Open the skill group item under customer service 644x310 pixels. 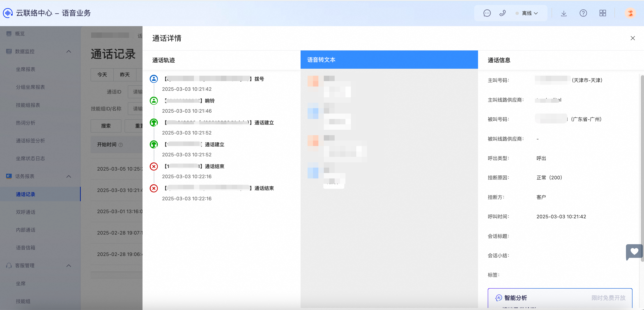tap(23, 301)
